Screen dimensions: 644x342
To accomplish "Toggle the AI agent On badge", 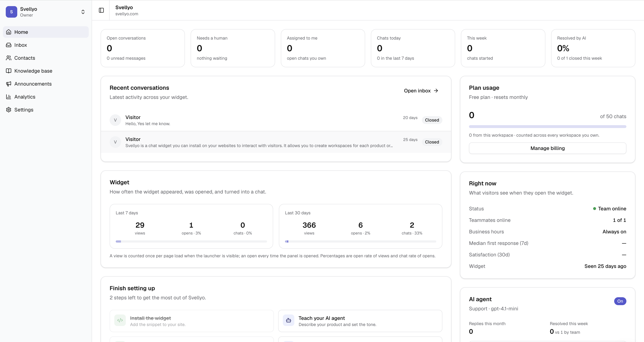I will coord(620,301).
